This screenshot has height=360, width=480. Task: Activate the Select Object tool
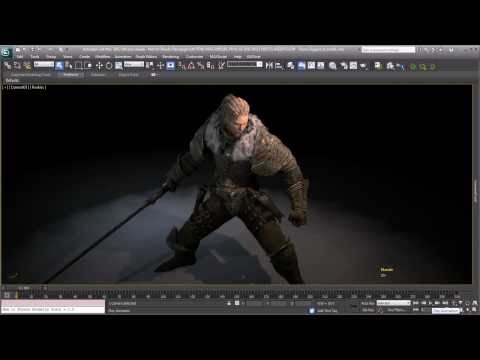59,66
